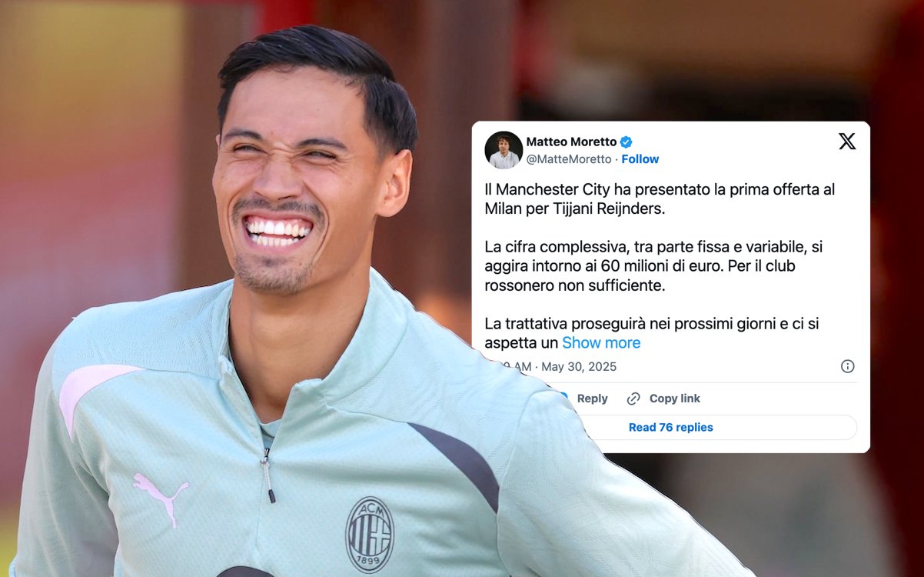924x577 pixels.
Task: Open the Read 76 replies button
Action: (670, 428)
